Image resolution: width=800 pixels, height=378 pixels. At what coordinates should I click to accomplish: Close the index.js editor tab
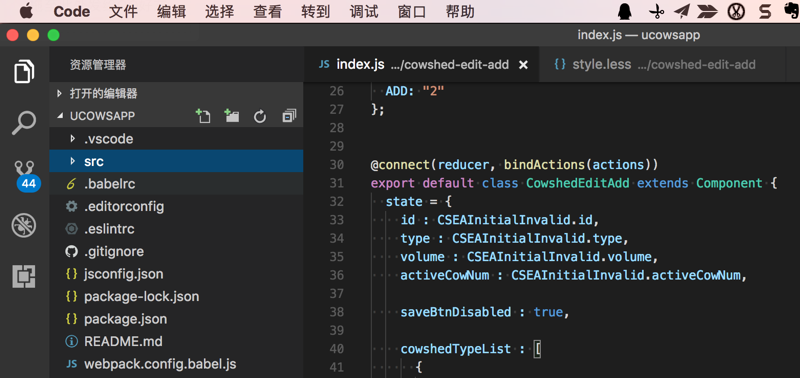(x=523, y=65)
